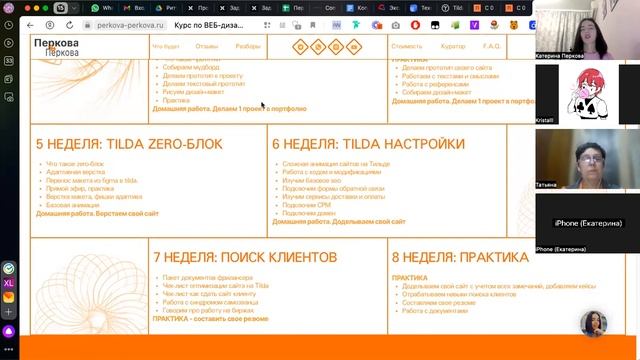Open the page translate icon in the address bar
This screenshot has width=640, height=360.
pos(297,25)
